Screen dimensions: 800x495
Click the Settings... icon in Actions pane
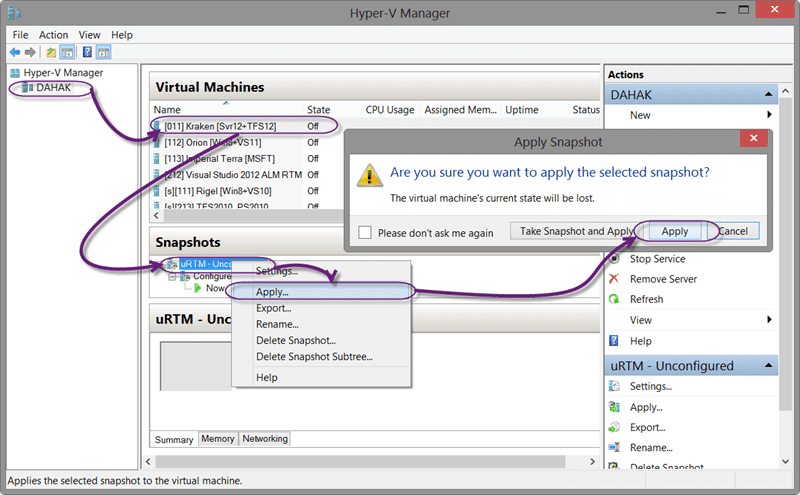pos(614,386)
